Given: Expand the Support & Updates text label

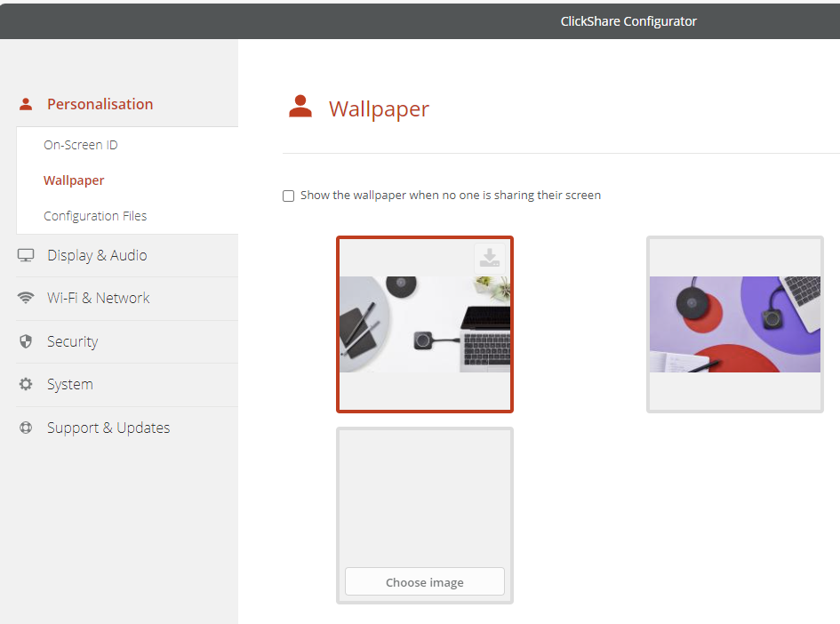Looking at the screenshot, I should 108,428.
